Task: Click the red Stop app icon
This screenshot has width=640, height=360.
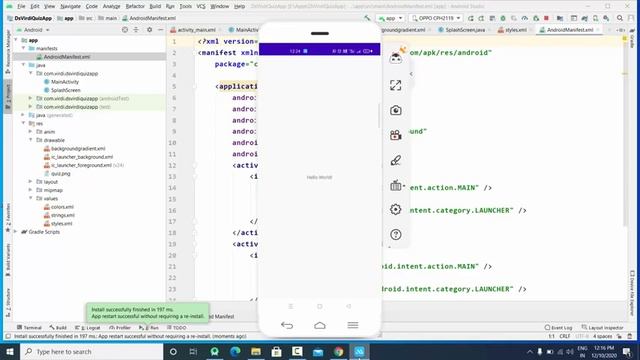Action: pyautogui.click(x=546, y=18)
